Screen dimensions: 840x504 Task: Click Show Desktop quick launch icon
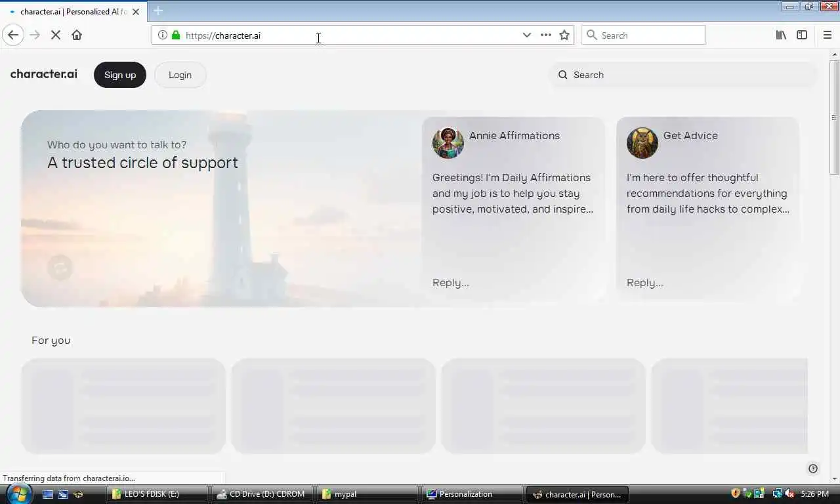point(47,494)
